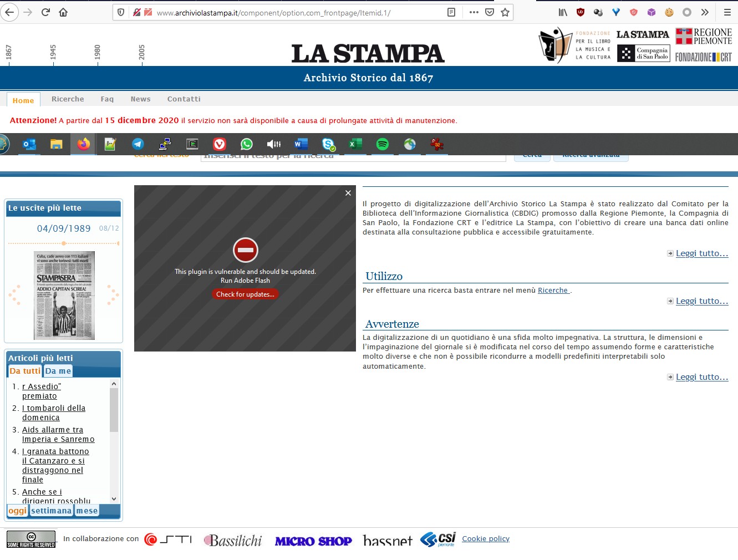Click the address bar URL field
This screenshot has width=738, height=560.
(x=299, y=12)
